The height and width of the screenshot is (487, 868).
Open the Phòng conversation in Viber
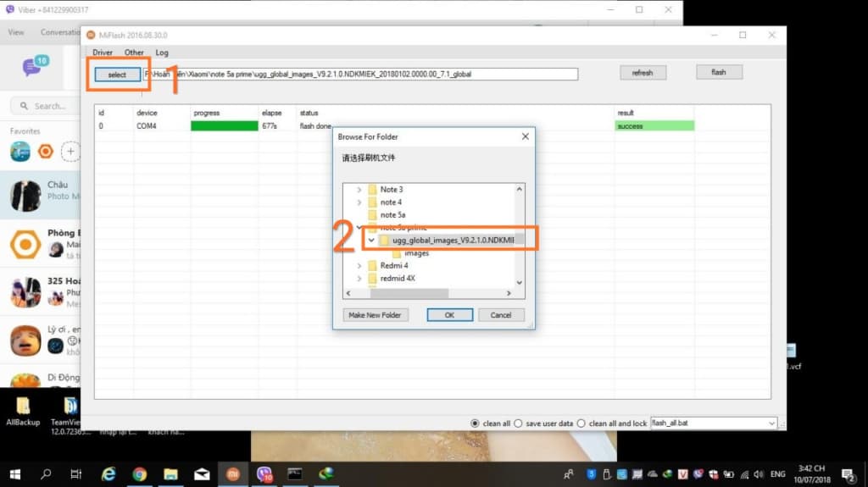coord(41,244)
